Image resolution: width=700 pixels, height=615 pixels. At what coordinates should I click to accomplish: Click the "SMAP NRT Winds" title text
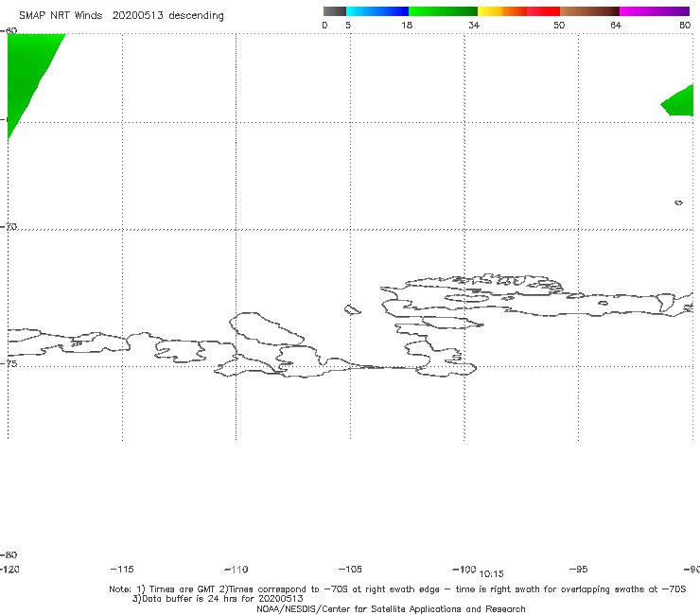pyautogui.click(x=61, y=15)
